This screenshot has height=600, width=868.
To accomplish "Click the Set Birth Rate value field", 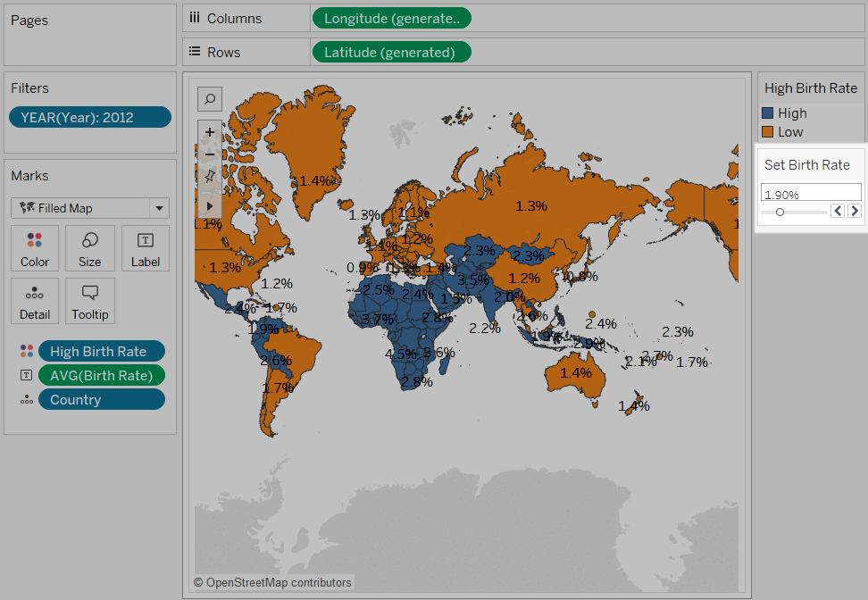I will [811, 192].
